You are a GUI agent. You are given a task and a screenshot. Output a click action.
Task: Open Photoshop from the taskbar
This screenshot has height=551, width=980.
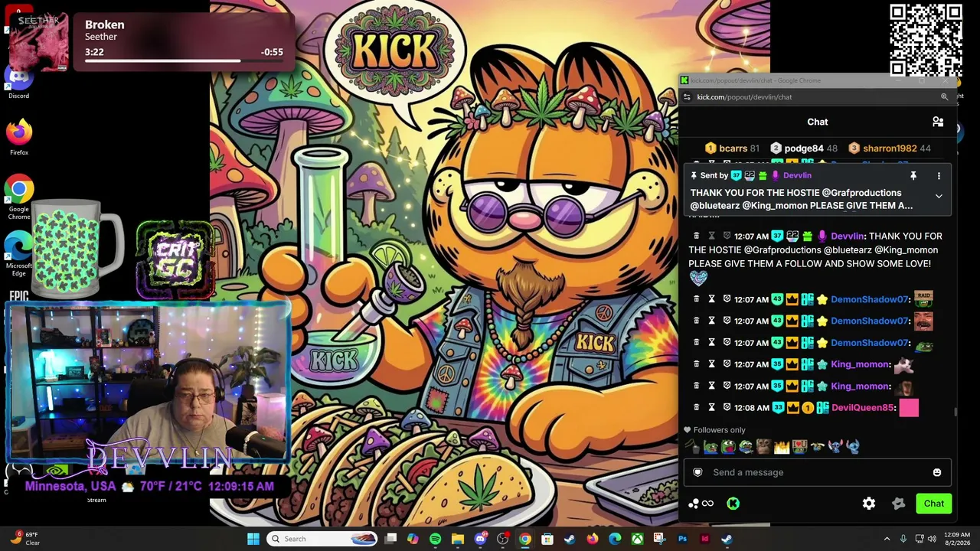point(682,539)
